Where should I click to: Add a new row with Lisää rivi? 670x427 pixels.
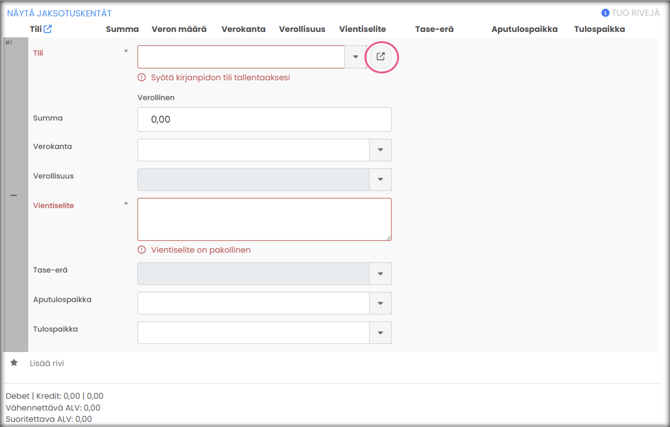point(48,363)
